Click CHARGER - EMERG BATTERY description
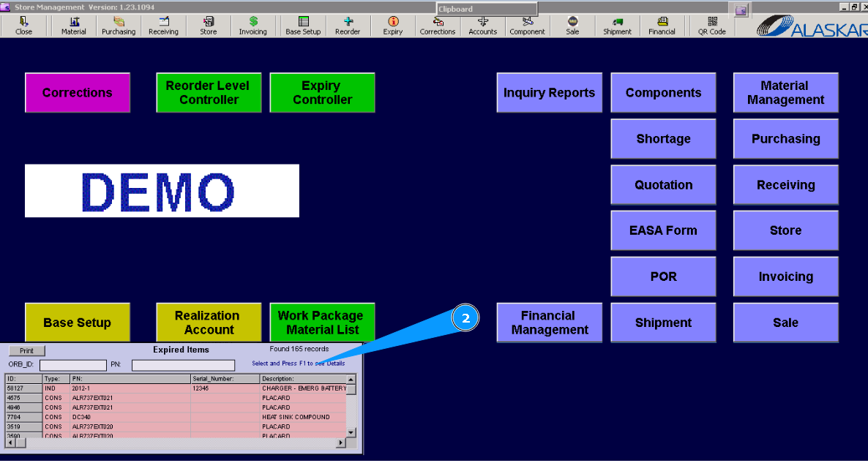 pyautogui.click(x=303, y=388)
